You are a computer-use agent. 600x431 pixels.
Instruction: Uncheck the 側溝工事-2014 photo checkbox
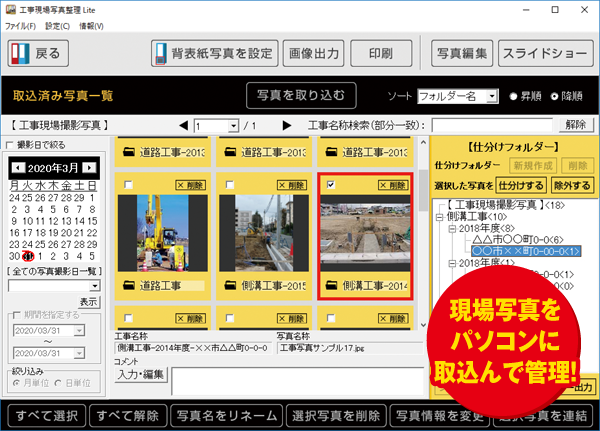pyautogui.click(x=331, y=185)
